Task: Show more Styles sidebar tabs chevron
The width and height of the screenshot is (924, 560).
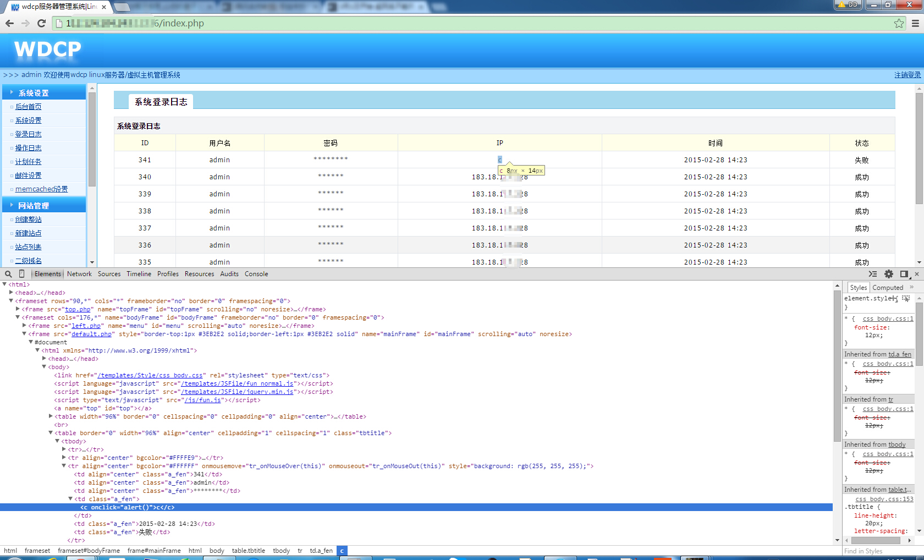Action: 912,287
